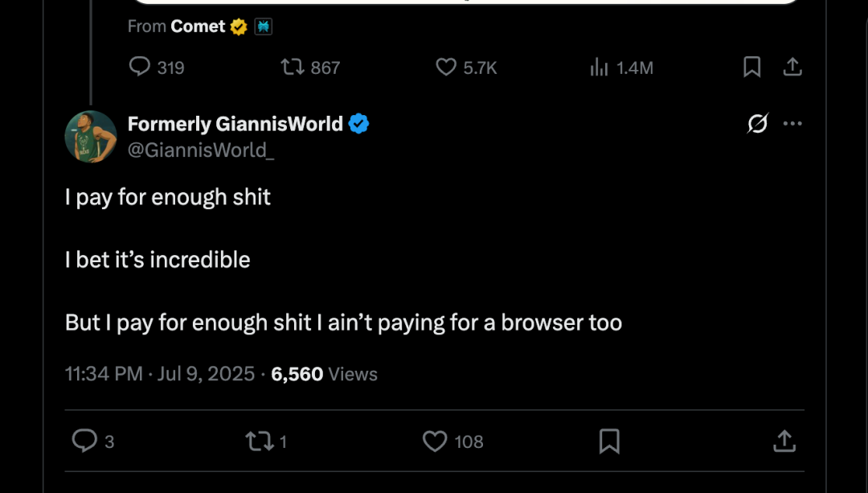Open Formerly GiannisWorld's profile picture
The width and height of the screenshot is (868, 493).
coord(91,136)
